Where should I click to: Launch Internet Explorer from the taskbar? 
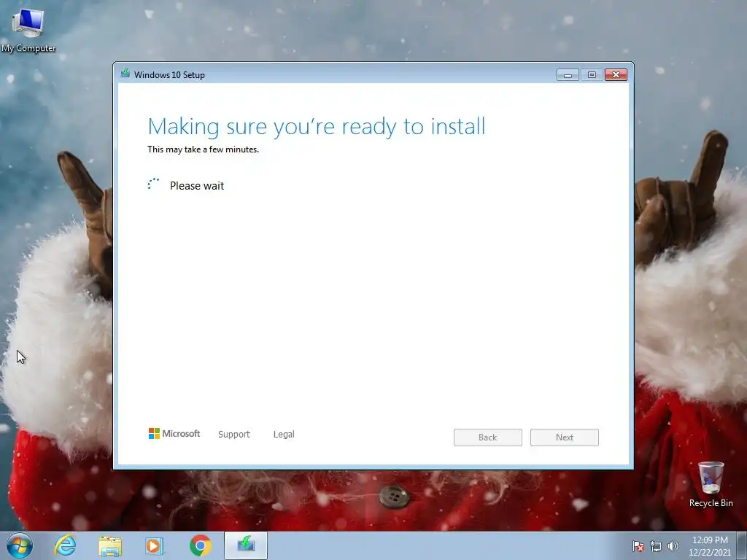tap(65, 545)
